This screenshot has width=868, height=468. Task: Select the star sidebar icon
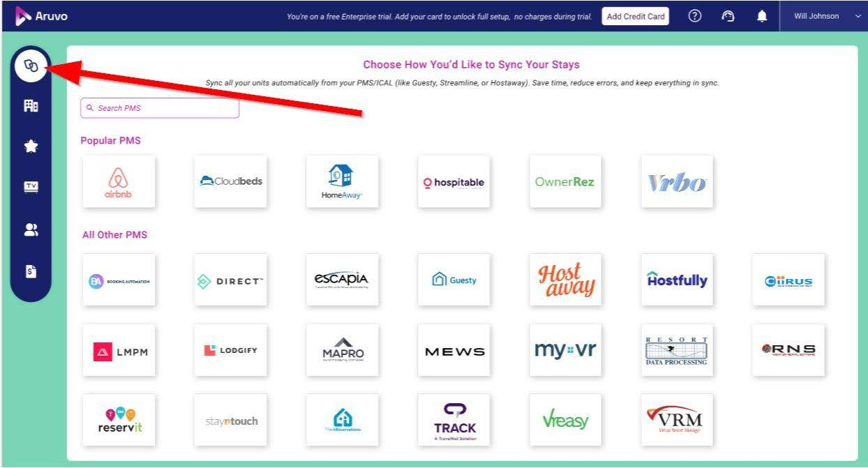[x=31, y=147]
